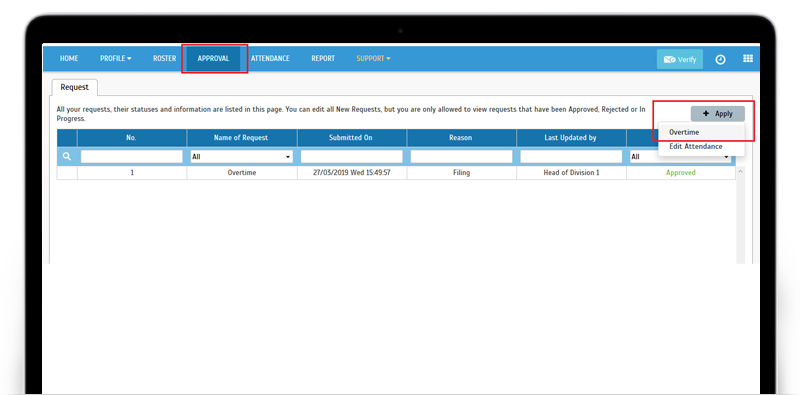Select the APPROVAL menu
The width and height of the screenshot is (800, 395).
click(x=213, y=59)
